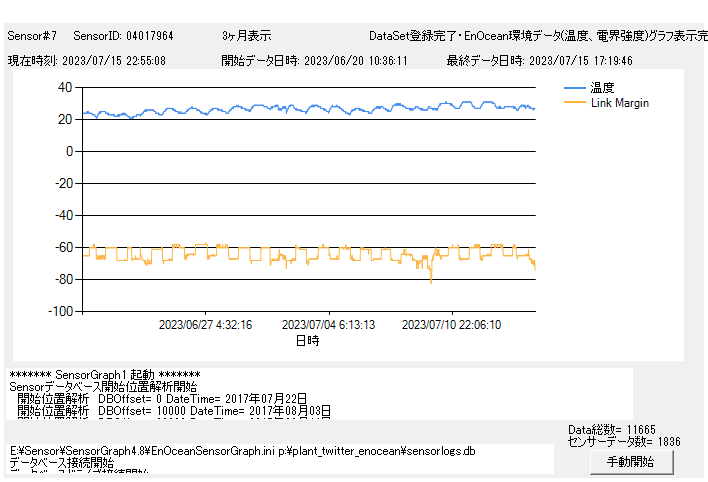Select the Link Margin legend label
The height and width of the screenshot is (482, 708).
[620, 103]
